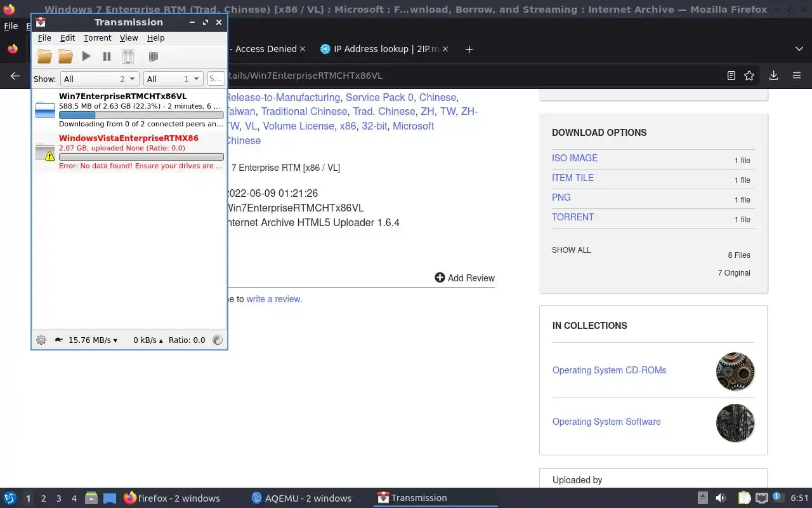The width and height of the screenshot is (812, 508).
Task: Click the Win7EnterpriseRTMCHTx86VL blue folder icon
Action: 45,110
